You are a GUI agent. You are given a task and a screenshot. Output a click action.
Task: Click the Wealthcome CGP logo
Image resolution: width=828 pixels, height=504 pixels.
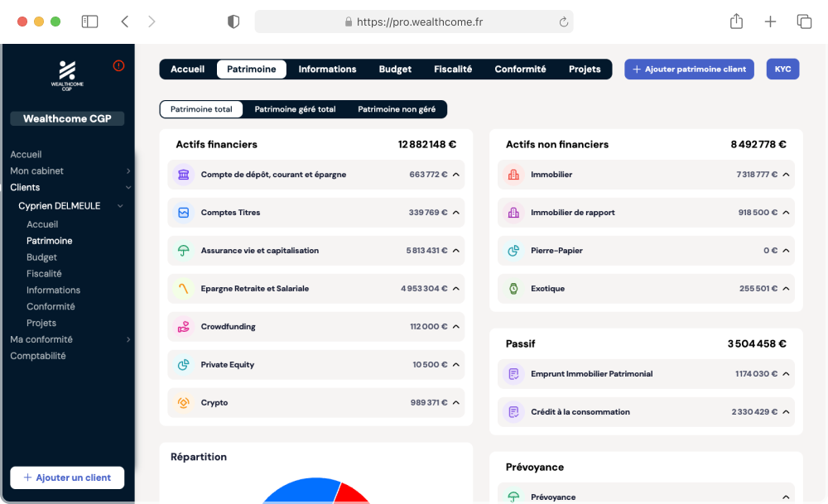67,75
